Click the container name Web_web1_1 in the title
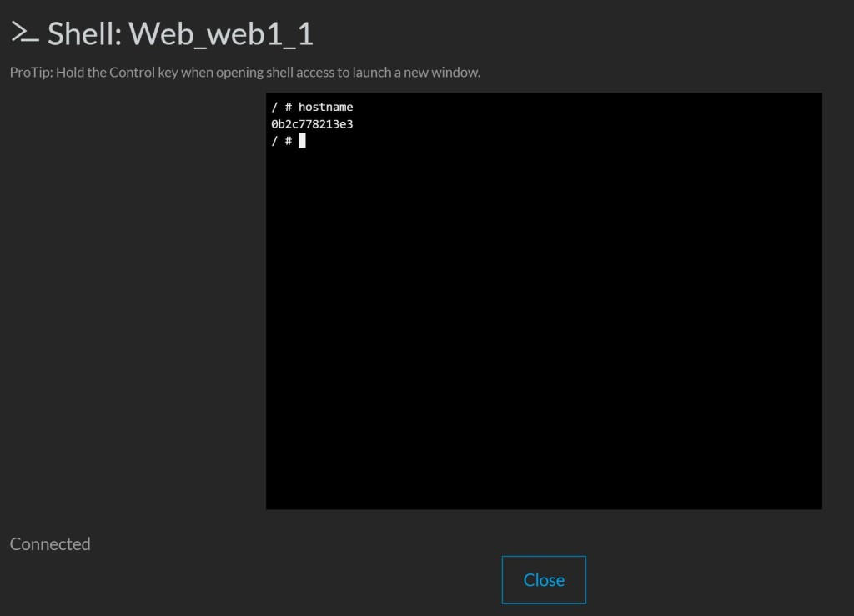The height and width of the screenshot is (616, 854). [x=221, y=33]
